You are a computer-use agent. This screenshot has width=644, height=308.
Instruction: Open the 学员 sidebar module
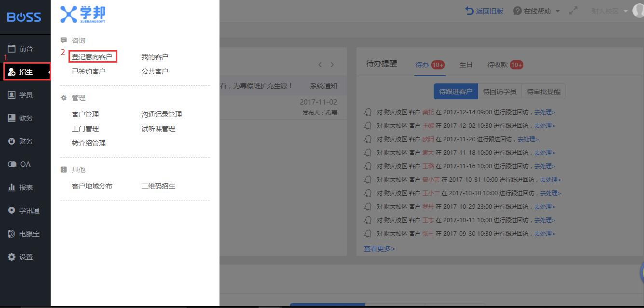point(25,95)
